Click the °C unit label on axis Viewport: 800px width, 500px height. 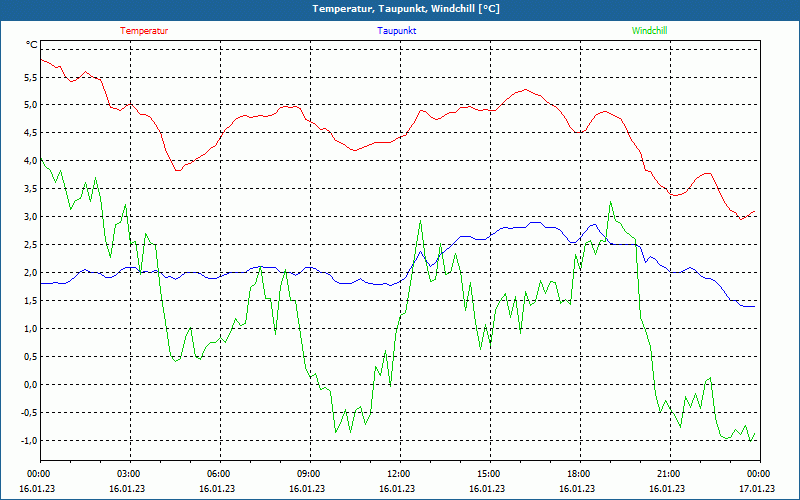pyautogui.click(x=32, y=45)
